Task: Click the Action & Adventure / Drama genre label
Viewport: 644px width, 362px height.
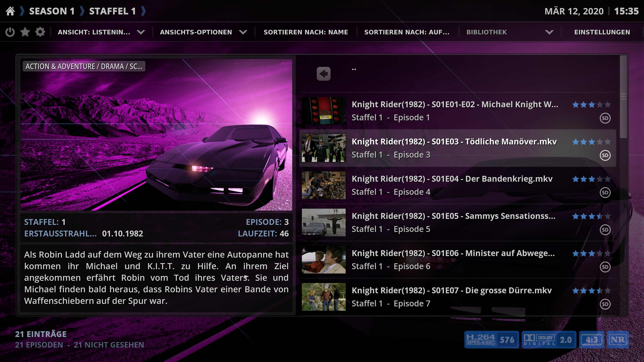Action: (x=84, y=67)
